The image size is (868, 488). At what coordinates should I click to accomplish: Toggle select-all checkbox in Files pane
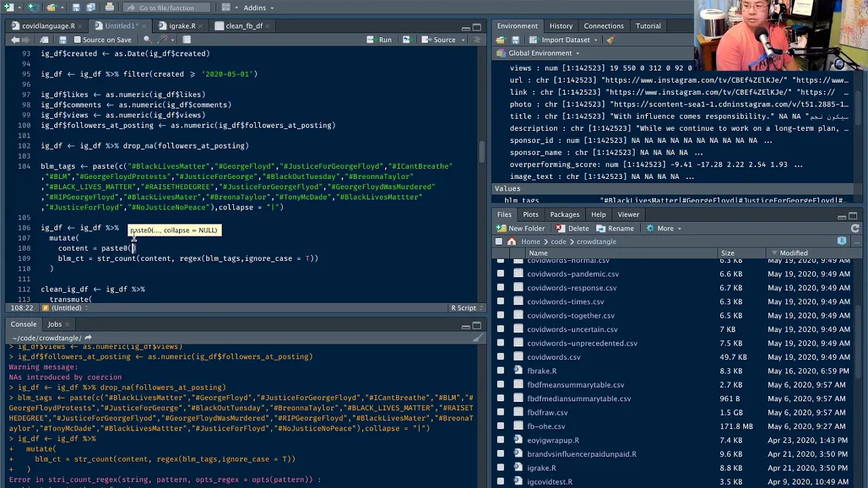tap(499, 241)
